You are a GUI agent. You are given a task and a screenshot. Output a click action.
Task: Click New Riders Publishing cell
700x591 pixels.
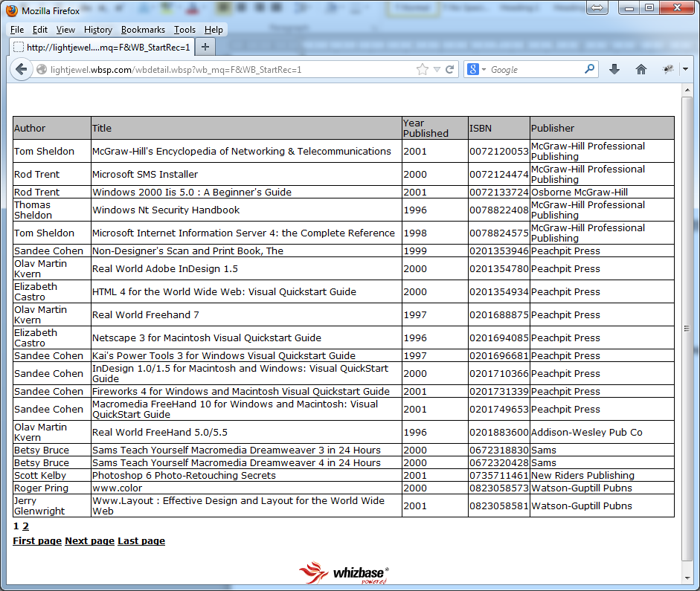tap(602, 475)
